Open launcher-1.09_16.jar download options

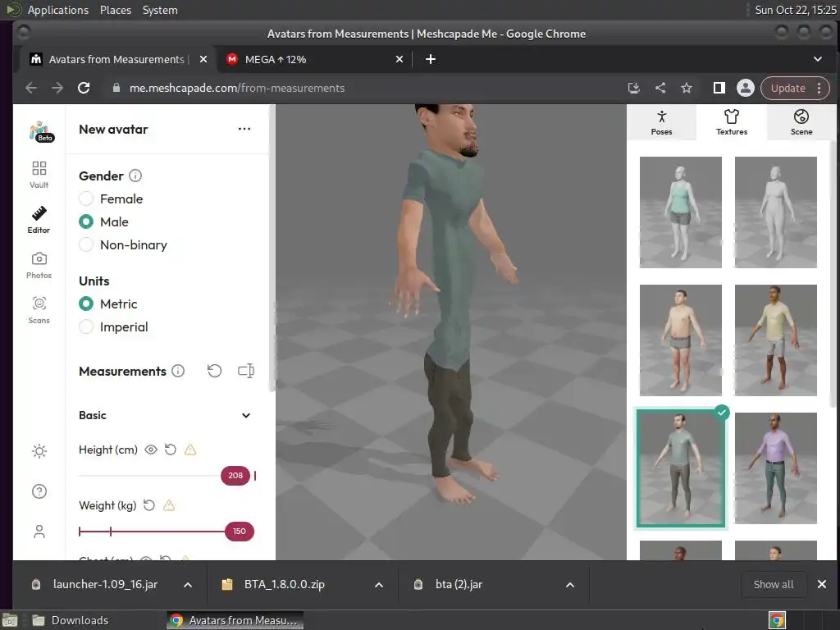tap(188, 585)
